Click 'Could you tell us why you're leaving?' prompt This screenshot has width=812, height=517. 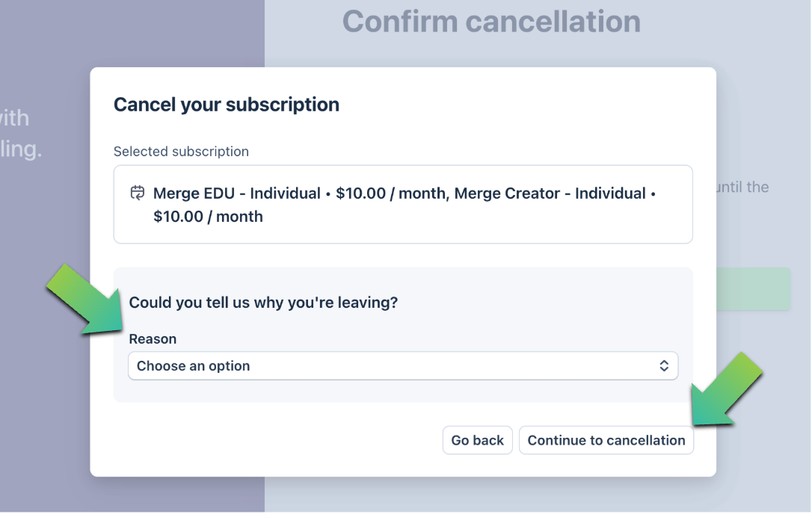coord(263,303)
